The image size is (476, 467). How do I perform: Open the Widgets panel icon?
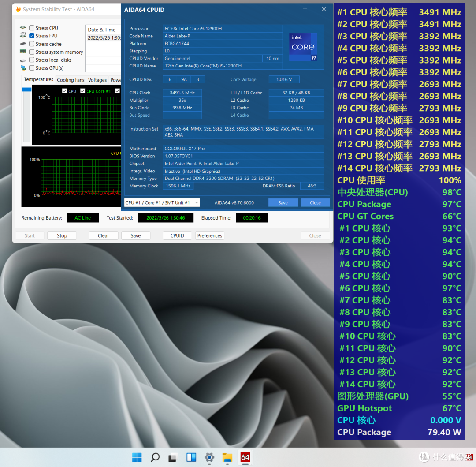point(191,457)
